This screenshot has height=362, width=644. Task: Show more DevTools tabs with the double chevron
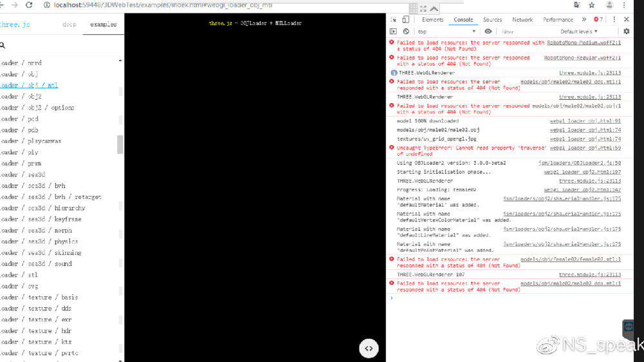[x=584, y=19]
